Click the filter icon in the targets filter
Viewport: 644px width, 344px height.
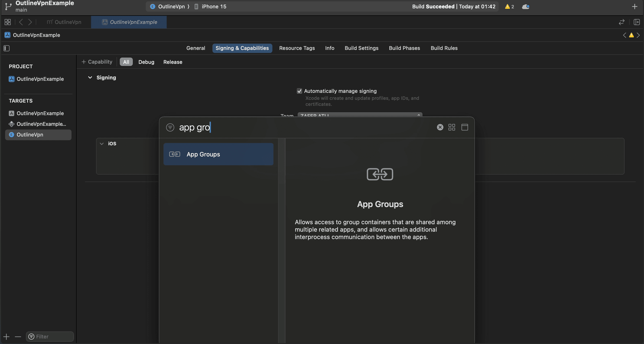tap(31, 337)
